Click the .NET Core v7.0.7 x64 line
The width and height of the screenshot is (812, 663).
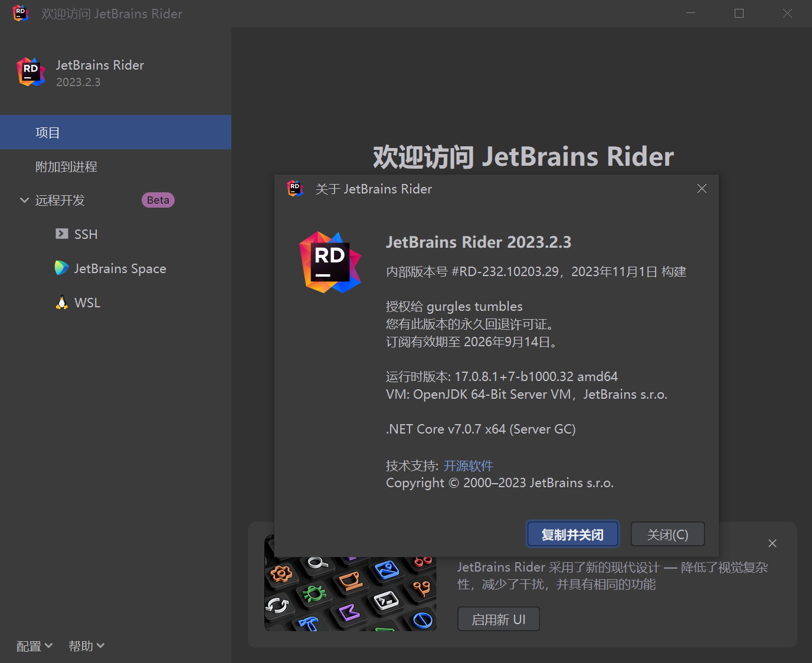tap(480, 429)
